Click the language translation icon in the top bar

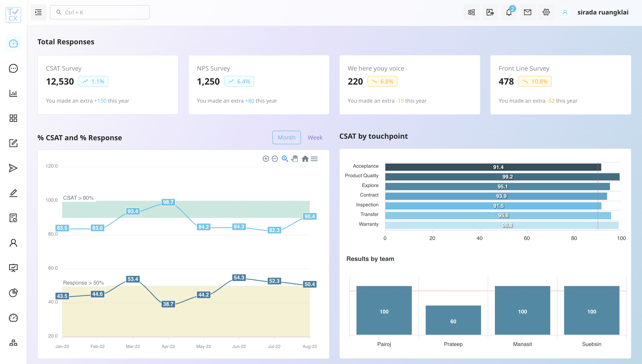click(x=490, y=12)
